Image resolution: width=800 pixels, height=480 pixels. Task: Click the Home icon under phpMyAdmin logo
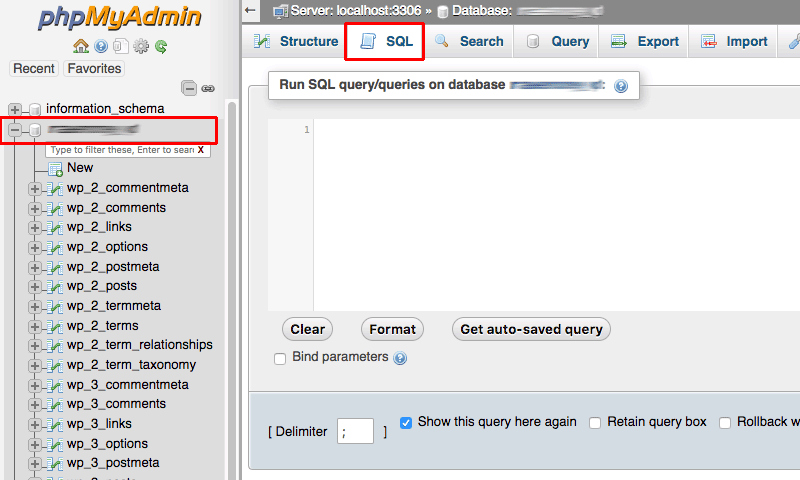click(x=81, y=46)
